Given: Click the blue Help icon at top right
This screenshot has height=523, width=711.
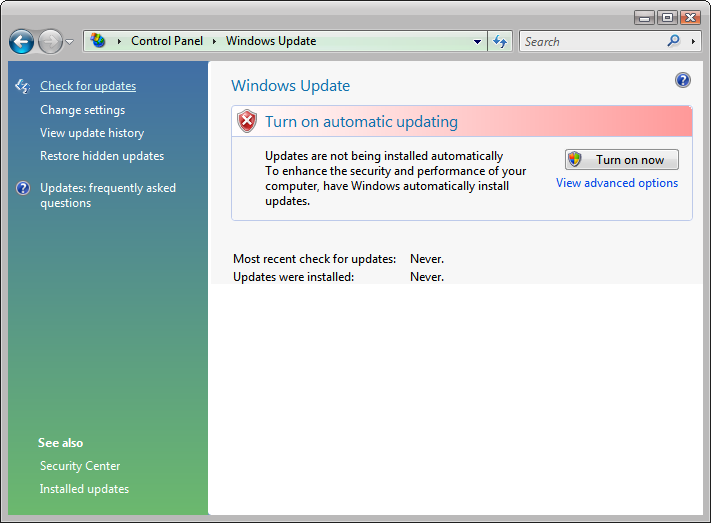Looking at the screenshot, I should click(682, 80).
